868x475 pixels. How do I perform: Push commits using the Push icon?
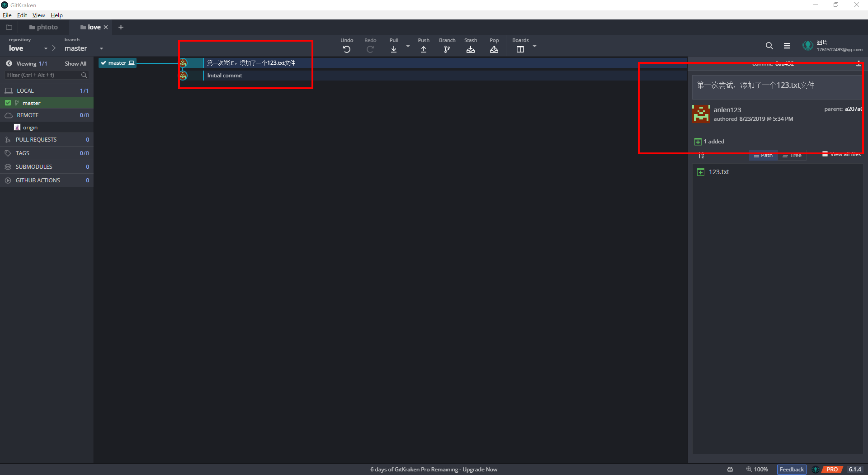tap(424, 49)
